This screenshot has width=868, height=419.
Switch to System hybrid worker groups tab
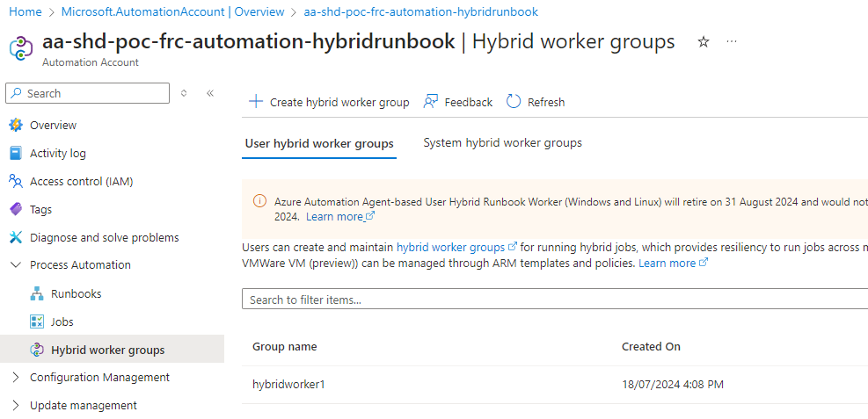pyautogui.click(x=503, y=142)
